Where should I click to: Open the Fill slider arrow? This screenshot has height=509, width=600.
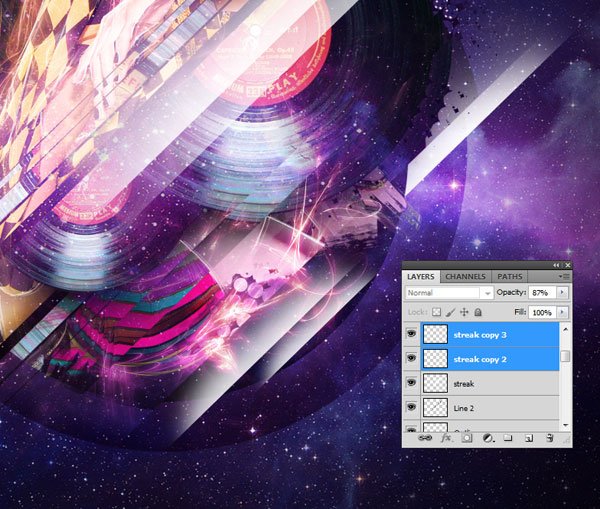562,312
